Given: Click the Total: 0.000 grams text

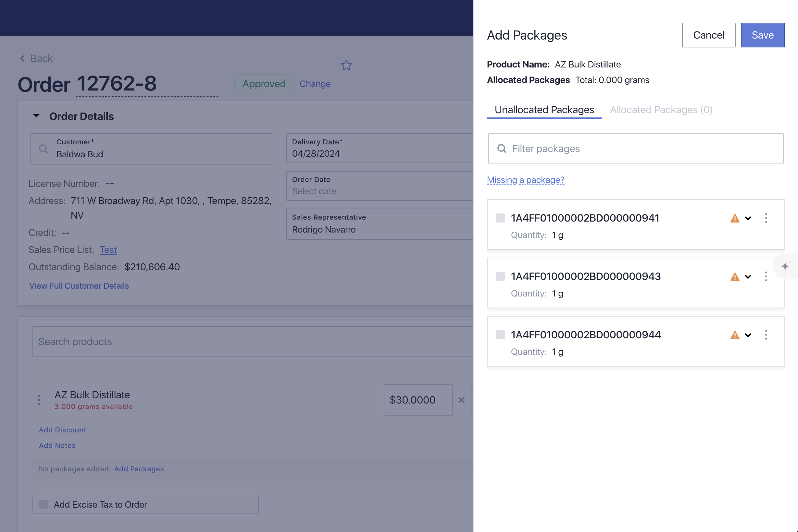Looking at the screenshot, I should click(x=612, y=80).
